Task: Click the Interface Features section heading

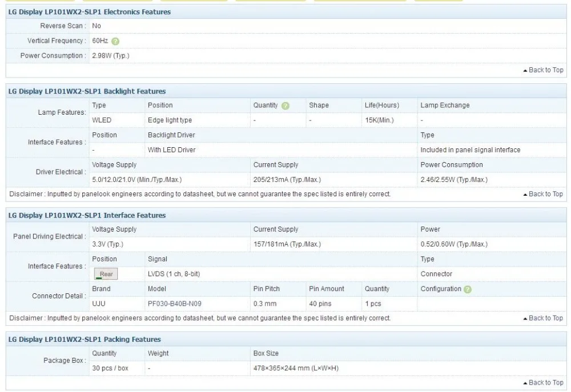Action: tap(87, 215)
